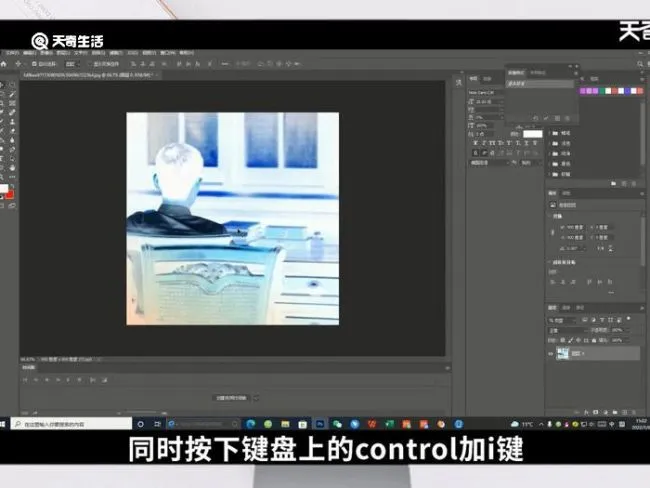Click the create video timeline button
Screen dimensions: 650x488
pyautogui.click(x=231, y=398)
